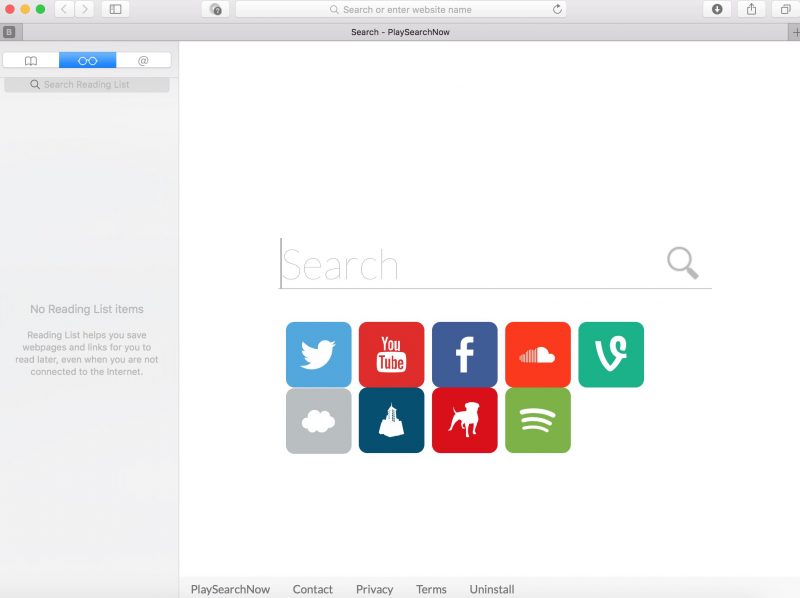Open the Zynga dog shortcut tile

(x=464, y=420)
